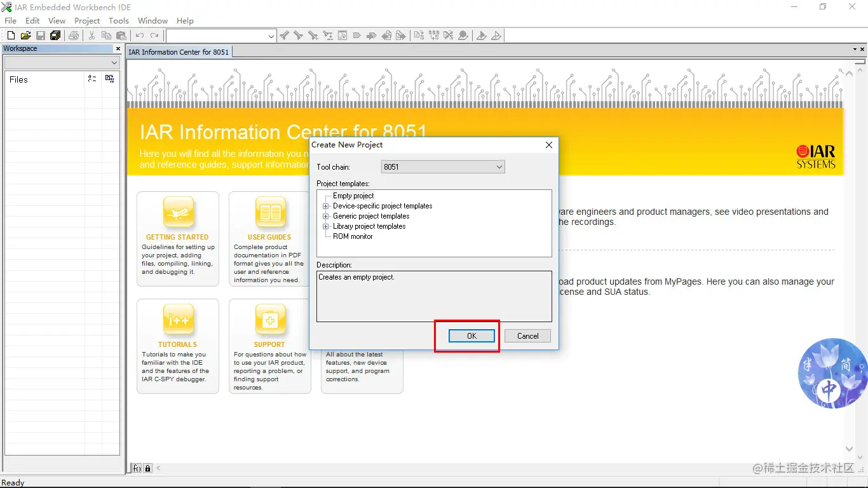Click the first icon column header beside Files
The width and height of the screenshot is (868, 488).
click(x=93, y=79)
